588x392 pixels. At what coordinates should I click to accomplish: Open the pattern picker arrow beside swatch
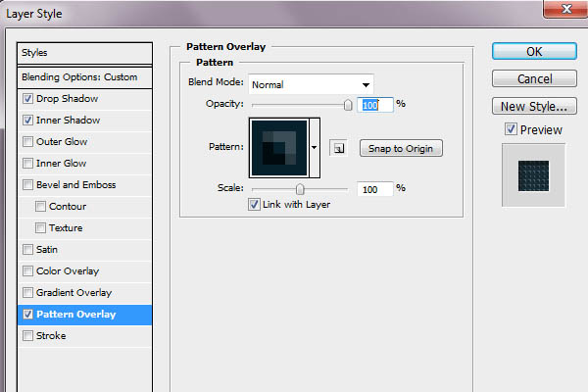pyautogui.click(x=315, y=147)
